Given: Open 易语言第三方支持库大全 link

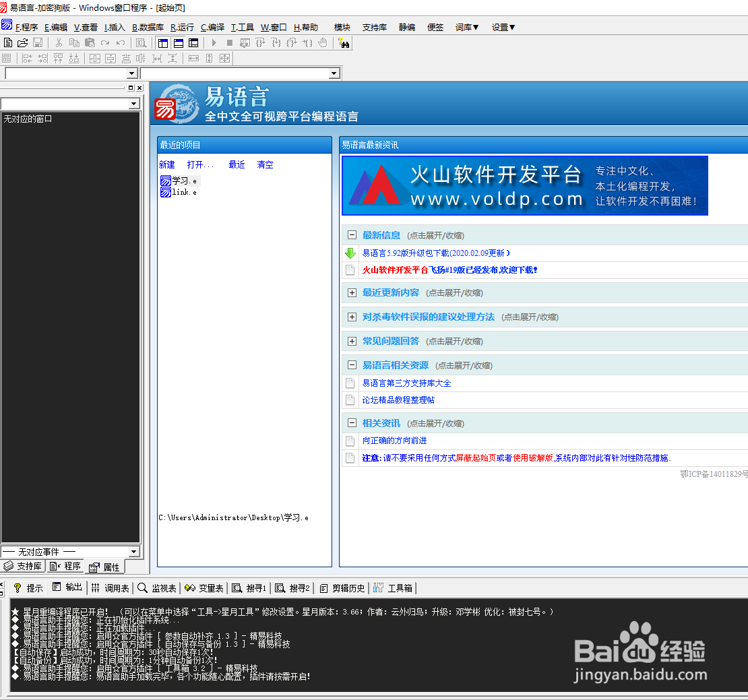Looking at the screenshot, I should click(x=406, y=383).
